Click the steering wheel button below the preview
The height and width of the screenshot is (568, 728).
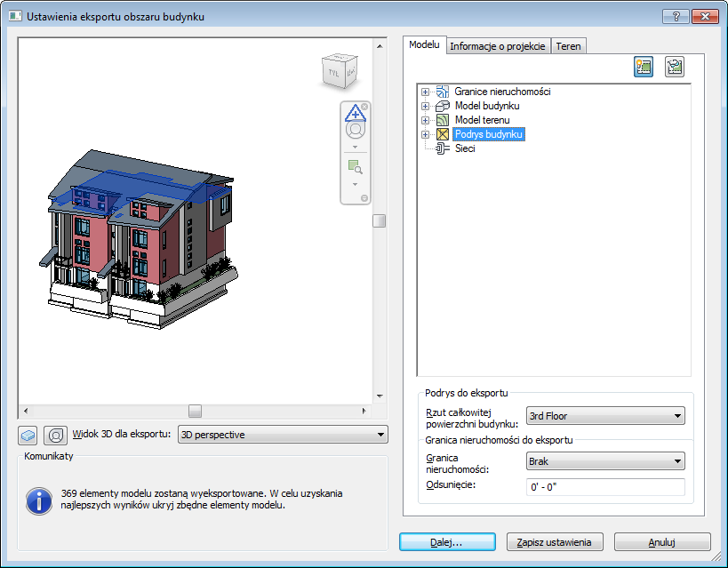(55, 436)
